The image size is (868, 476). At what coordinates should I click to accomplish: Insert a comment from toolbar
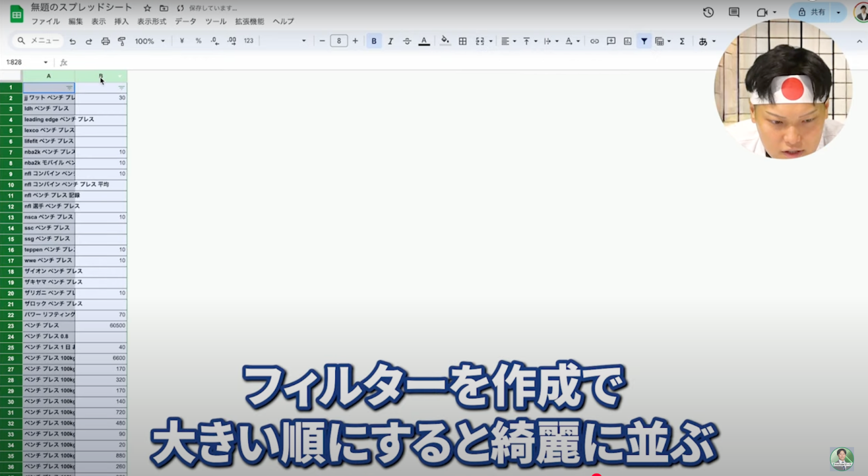(611, 41)
